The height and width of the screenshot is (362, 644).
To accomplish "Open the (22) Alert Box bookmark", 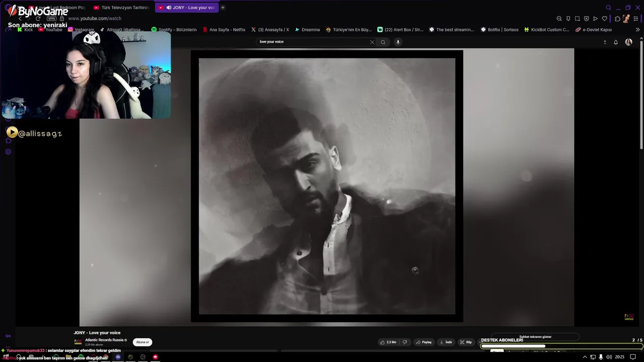I will 400,30.
